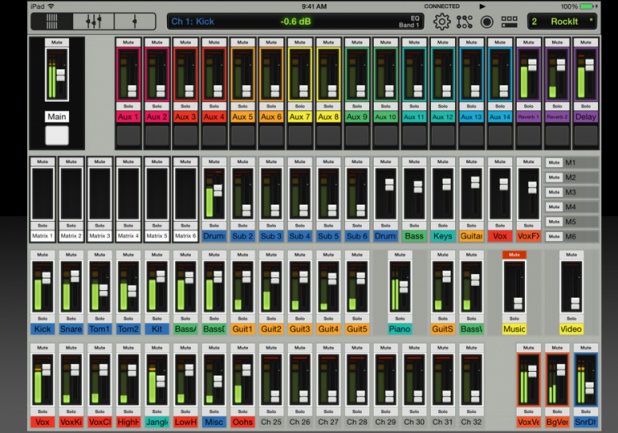Open the RockIt snapshot selector
Image resolution: width=618 pixels, height=433 pixels.
coord(562,22)
